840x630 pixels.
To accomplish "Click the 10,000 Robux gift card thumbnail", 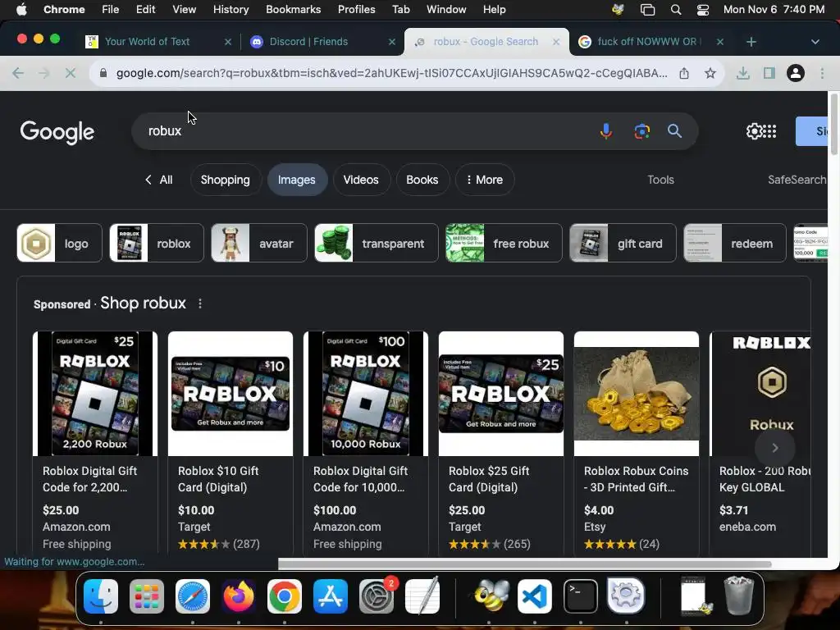I will pyautogui.click(x=365, y=394).
